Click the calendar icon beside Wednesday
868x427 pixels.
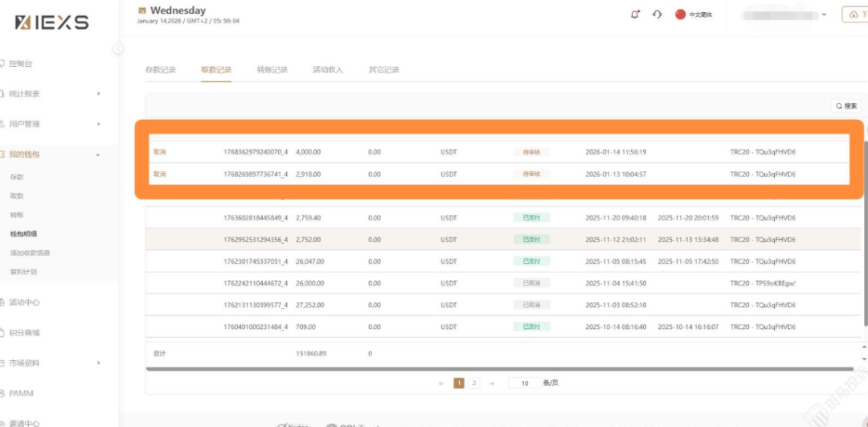142,10
